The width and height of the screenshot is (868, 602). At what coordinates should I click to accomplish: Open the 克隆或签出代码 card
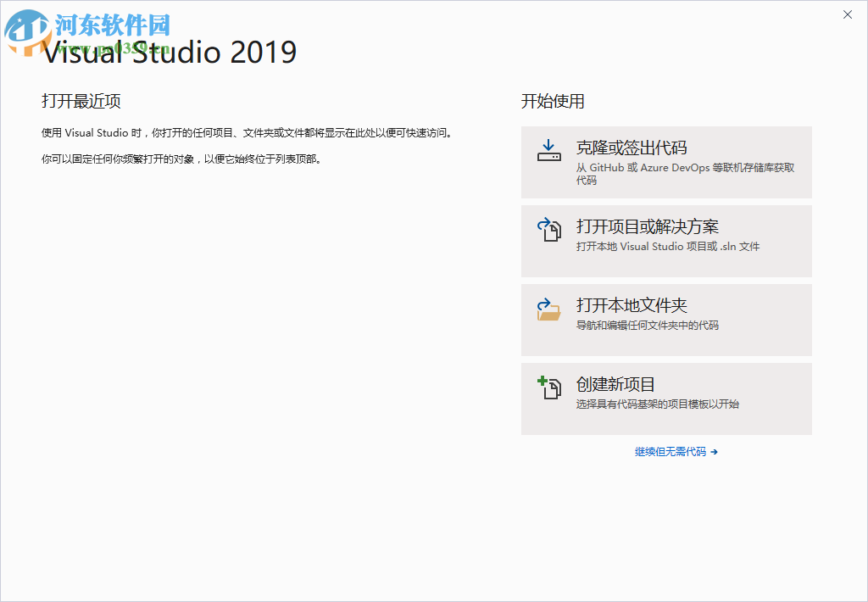666,161
